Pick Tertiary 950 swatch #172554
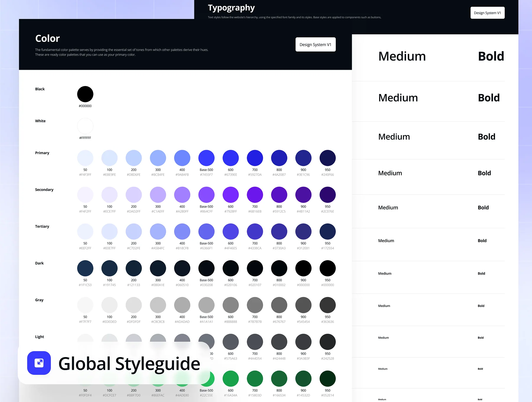This screenshot has height=402, width=532. [327, 231]
